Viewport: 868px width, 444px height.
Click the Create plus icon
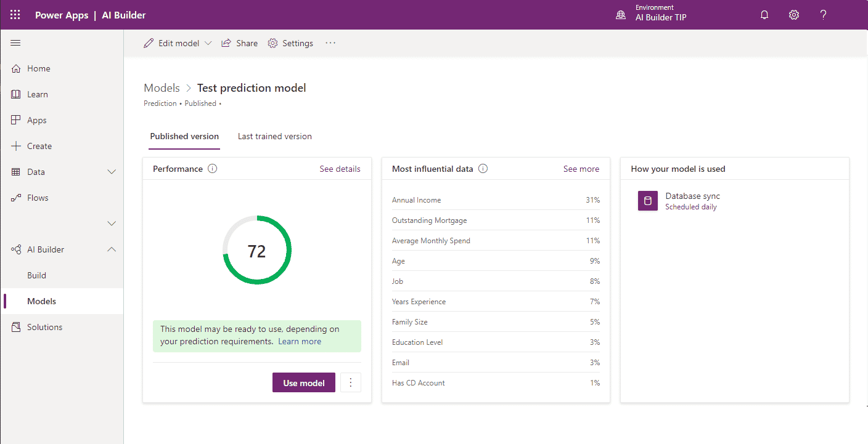click(16, 146)
